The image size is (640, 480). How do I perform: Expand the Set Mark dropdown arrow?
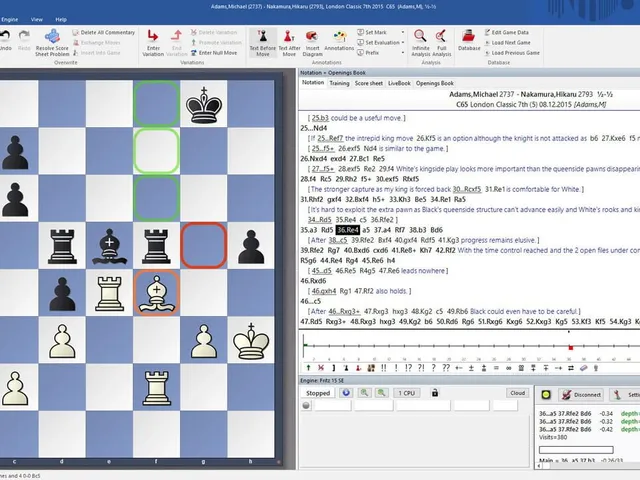(x=403, y=32)
